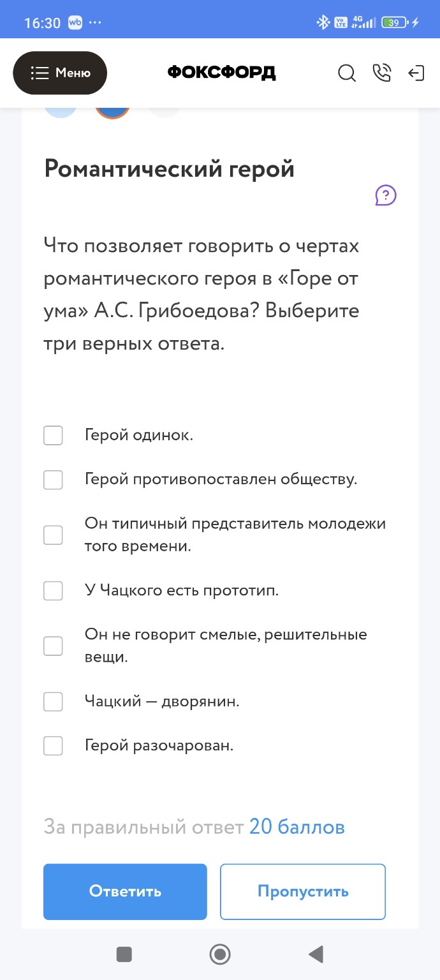Image resolution: width=440 pixels, height=980 pixels.
Task: Check the answer 'Герой одинок'
Action: click(53, 435)
